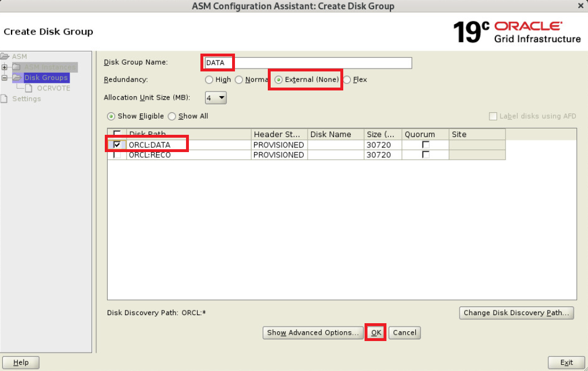The width and height of the screenshot is (588, 371).
Task: Click the ORCL:RECO disk path cell
Action: pyautogui.click(x=189, y=155)
